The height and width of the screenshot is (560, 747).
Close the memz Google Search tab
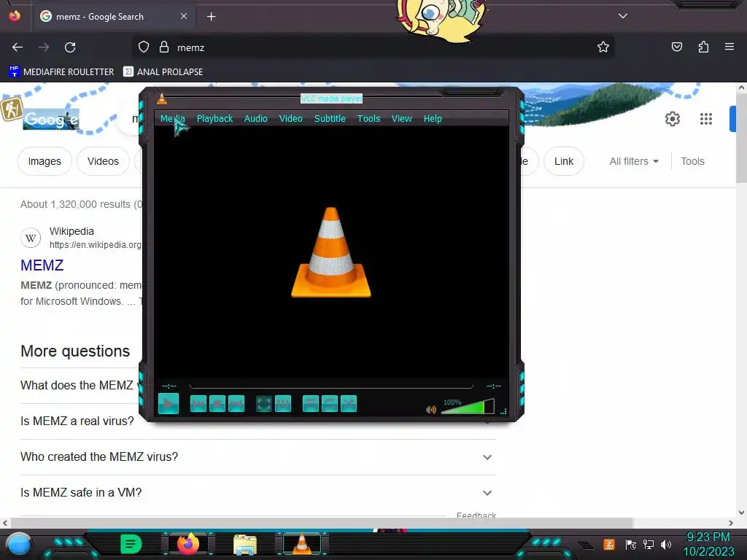(x=184, y=16)
